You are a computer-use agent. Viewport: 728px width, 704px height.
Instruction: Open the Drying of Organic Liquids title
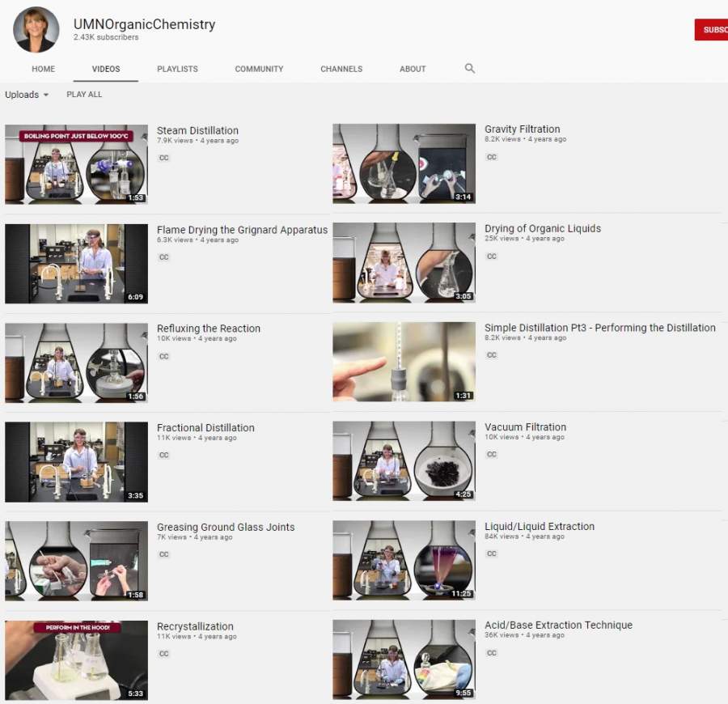click(x=542, y=228)
